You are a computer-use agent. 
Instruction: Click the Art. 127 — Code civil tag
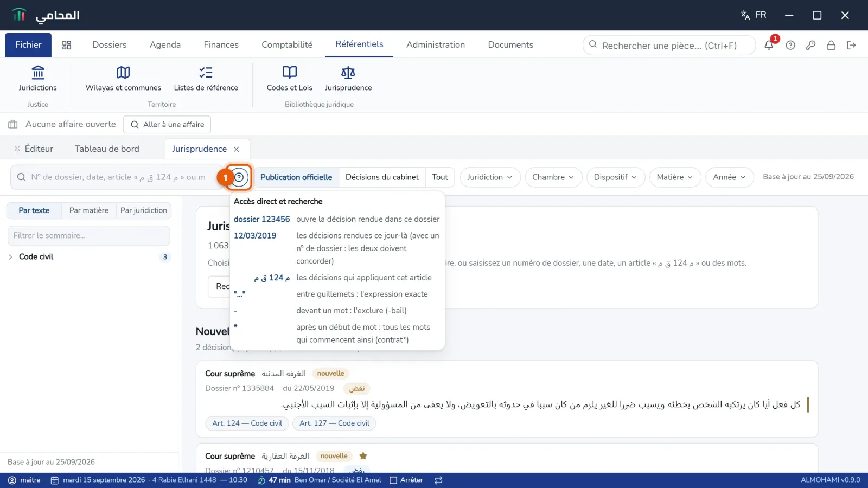(x=334, y=423)
